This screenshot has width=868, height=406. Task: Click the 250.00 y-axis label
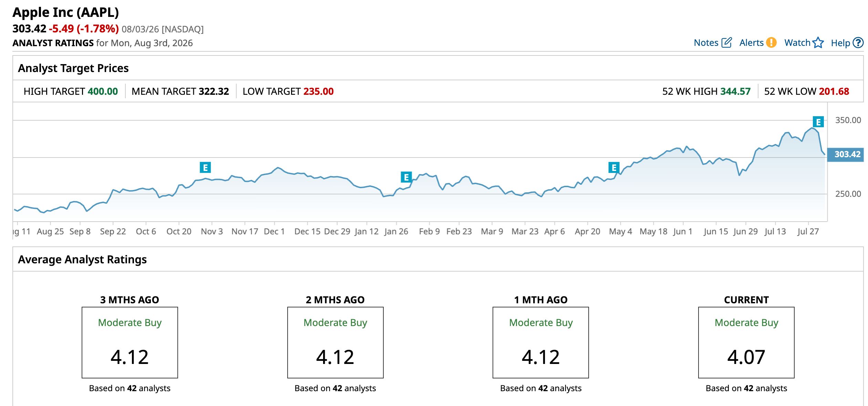pyautogui.click(x=848, y=194)
